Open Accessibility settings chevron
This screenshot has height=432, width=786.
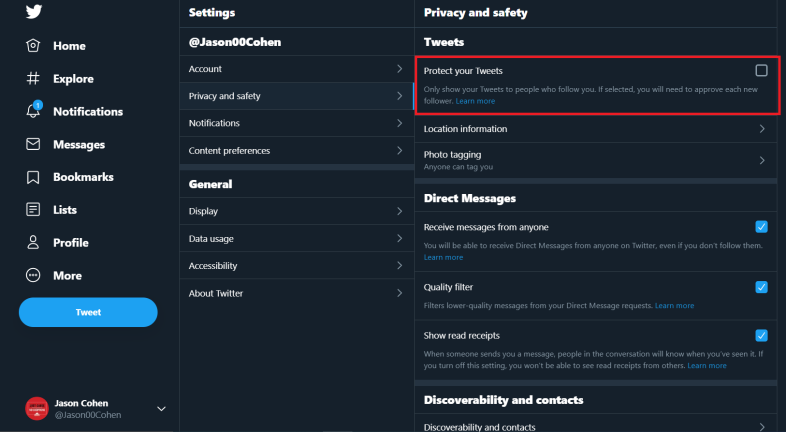[x=400, y=266]
